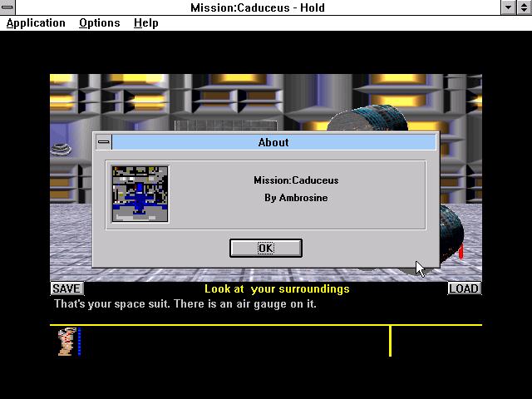
Task: Click the stacked discs on wall shelf
Action: (x=61, y=150)
